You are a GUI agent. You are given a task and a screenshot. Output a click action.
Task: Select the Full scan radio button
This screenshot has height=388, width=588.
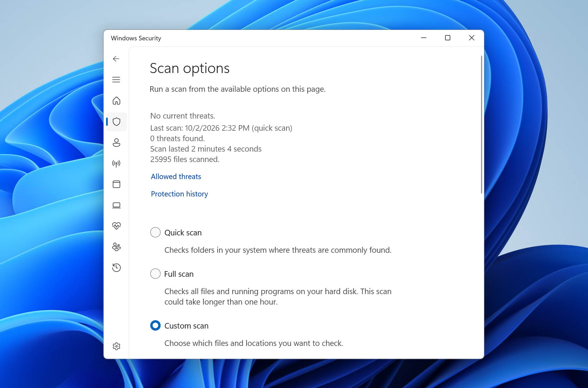click(155, 274)
